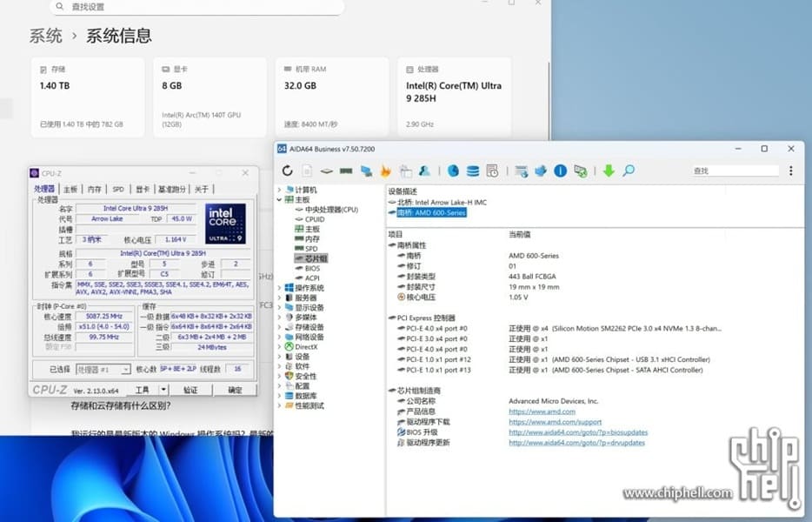Open the 工具 dropdown arrow in CPU-Z

[165, 391]
